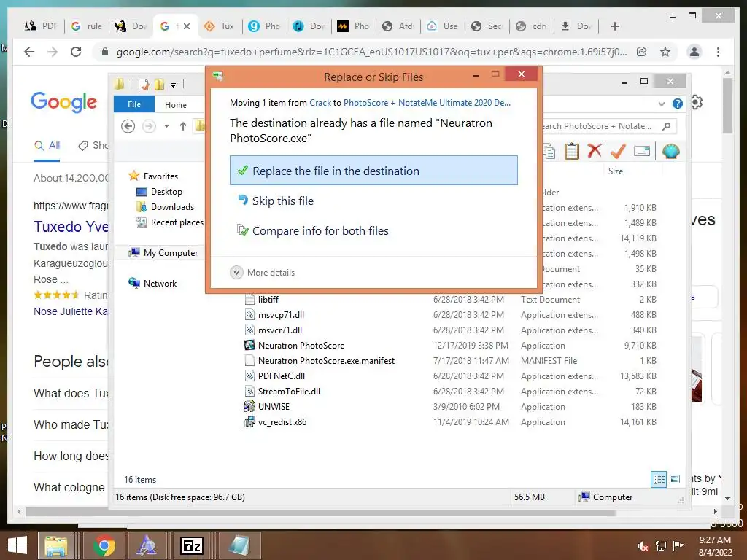The width and height of the screenshot is (747, 560).
Task: Click the Quick Access properties icon
Action: 144,85
